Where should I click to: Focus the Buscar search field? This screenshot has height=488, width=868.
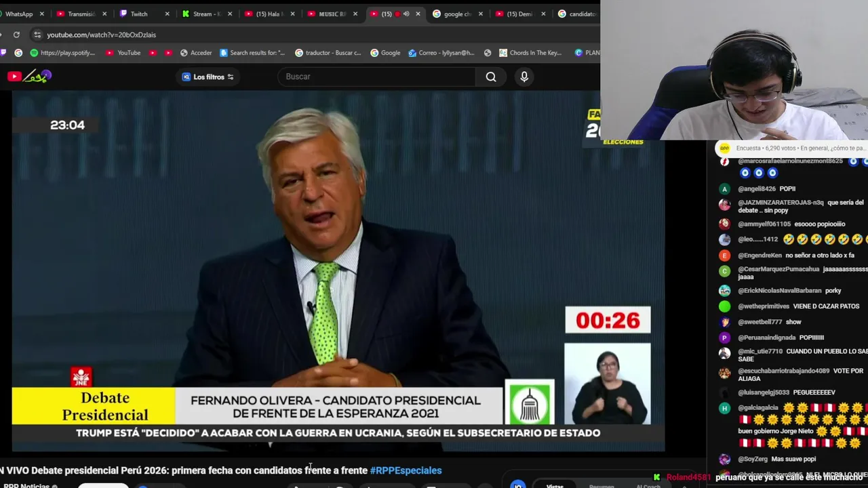[x=376, y=77]
